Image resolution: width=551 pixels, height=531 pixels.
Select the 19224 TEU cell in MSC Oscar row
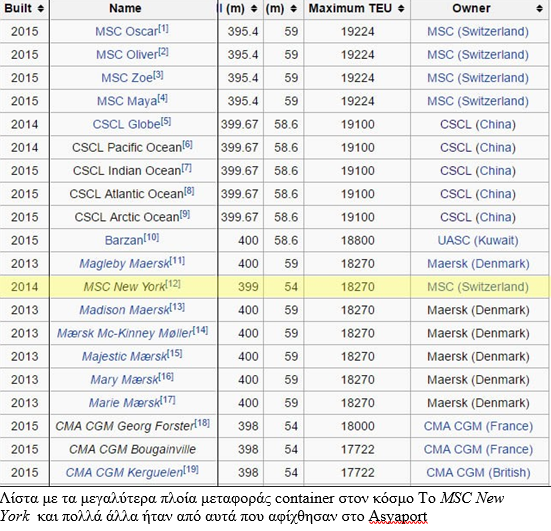point(358,32)
